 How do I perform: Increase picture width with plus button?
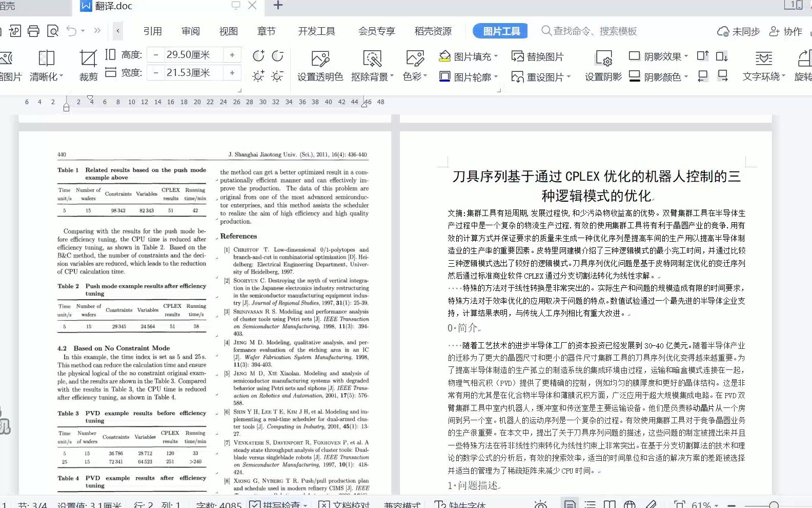232,73
